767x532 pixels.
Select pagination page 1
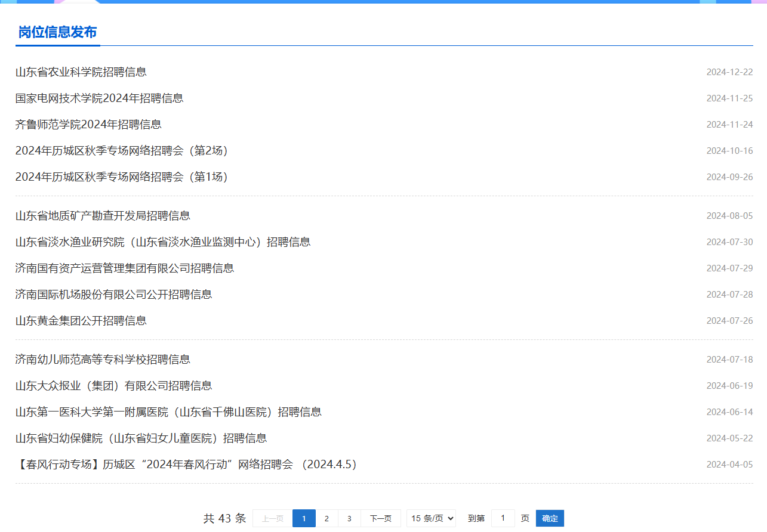[x=304, y=519]
